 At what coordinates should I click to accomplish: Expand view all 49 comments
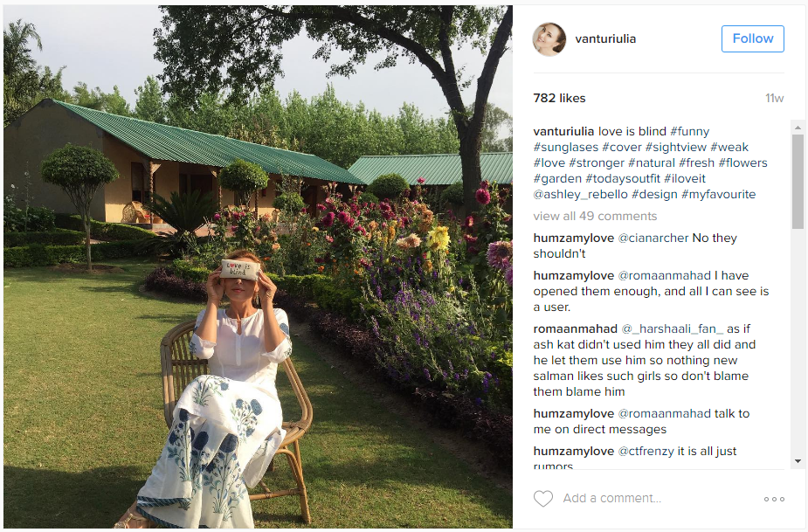[595, 216]
